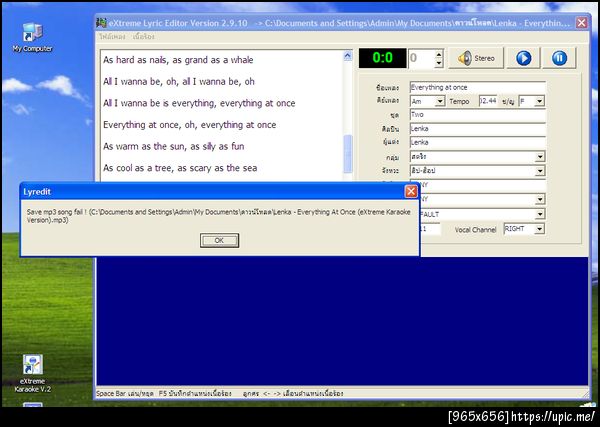Screen dimensions: 600x427
Task: Click the Play button in the lyric editor
Action: tap(523, 58)
